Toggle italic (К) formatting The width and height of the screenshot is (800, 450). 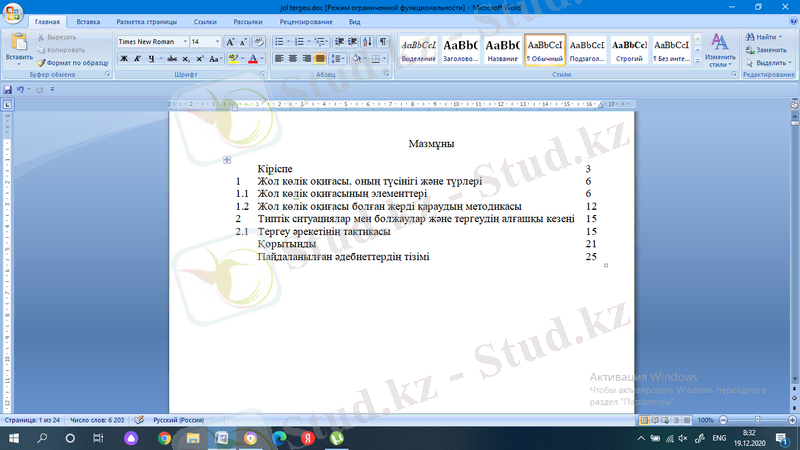point(137,59)
